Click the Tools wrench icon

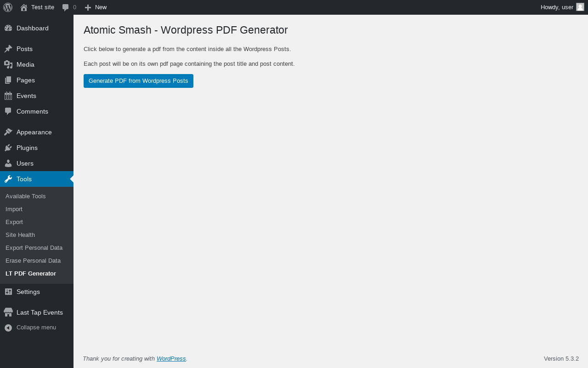tap(8, 179)
